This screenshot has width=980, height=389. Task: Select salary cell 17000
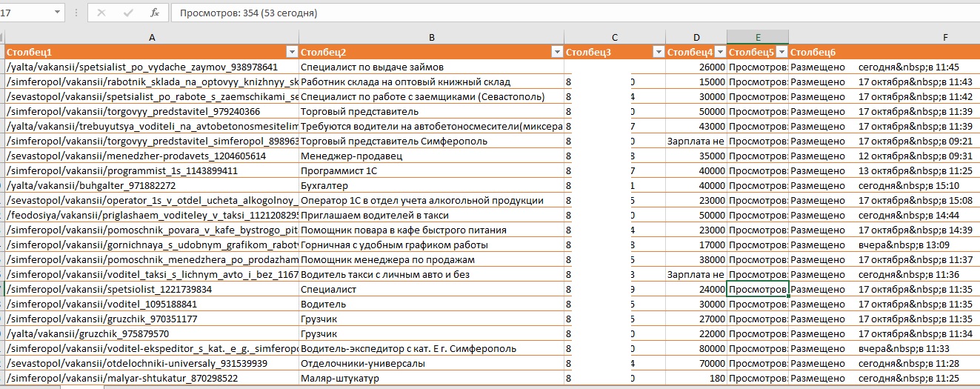point(696,245)
